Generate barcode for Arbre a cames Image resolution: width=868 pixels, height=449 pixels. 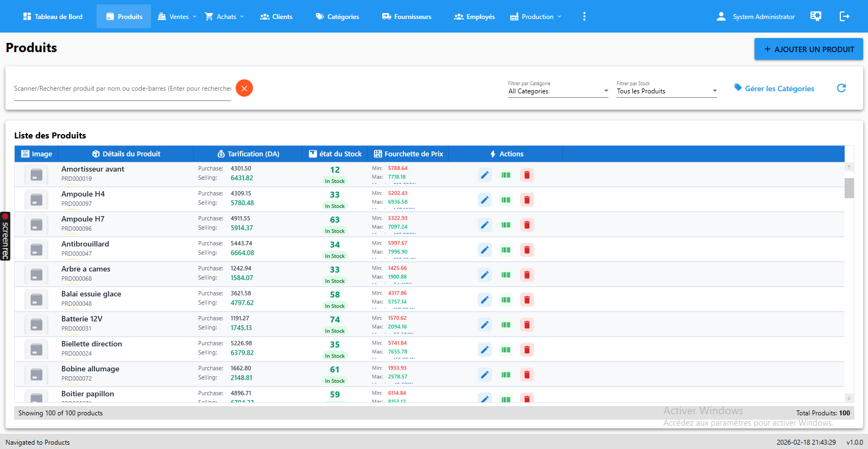tap(506, 275)
